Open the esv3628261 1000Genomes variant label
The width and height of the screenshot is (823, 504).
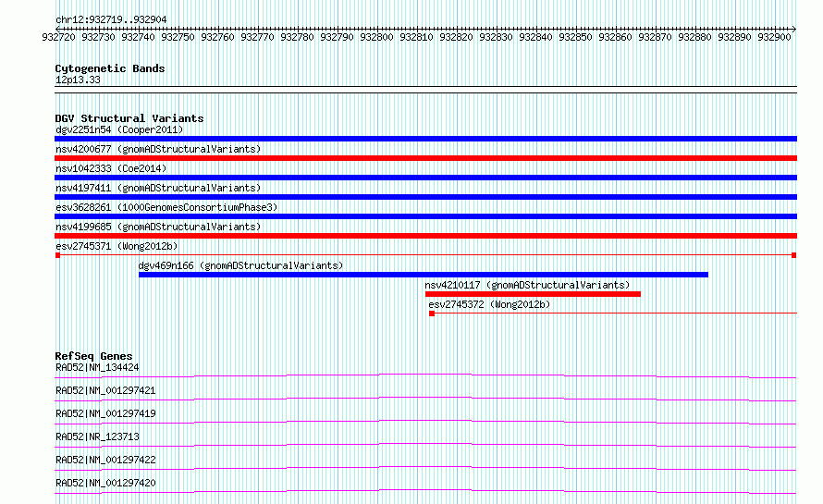click(166, 207)
